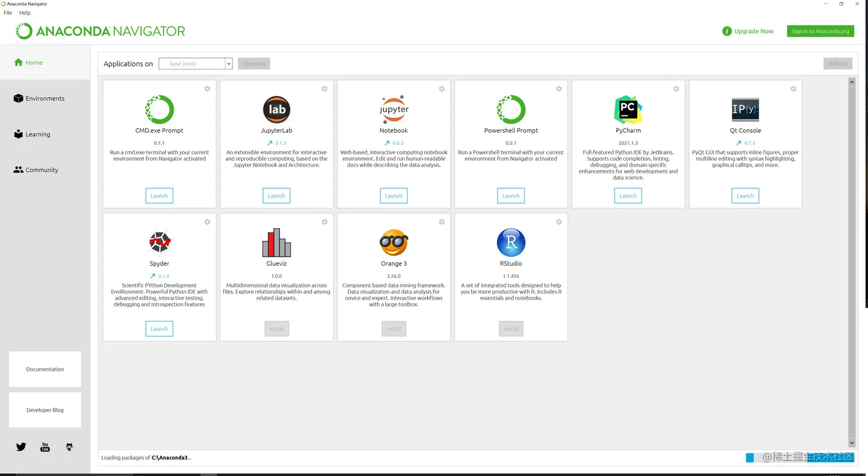Image resolution: width=868 pixels, height=476 pixels.
Task: Click the Refresh button
Action: pyautogui.click(x=838, y=64)
